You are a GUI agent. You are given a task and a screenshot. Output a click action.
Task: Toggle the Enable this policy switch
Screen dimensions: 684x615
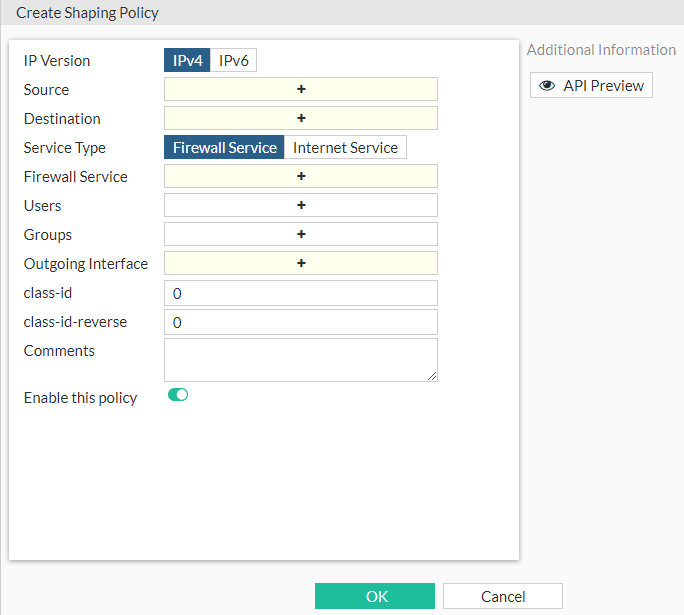(178, 395)
